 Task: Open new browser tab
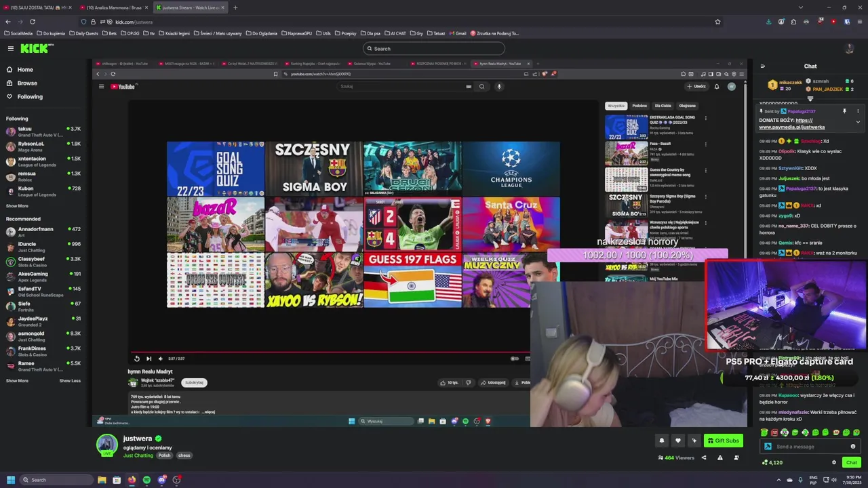235,7
